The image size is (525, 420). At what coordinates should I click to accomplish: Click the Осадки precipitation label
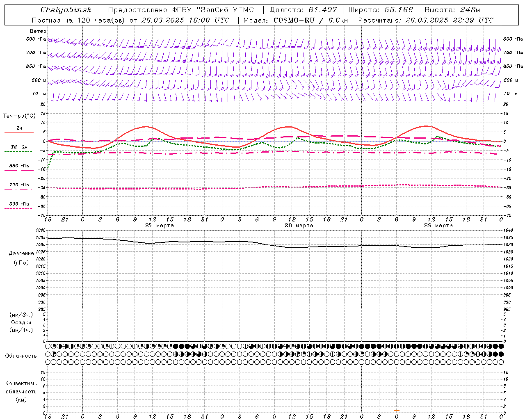[21, 322]
